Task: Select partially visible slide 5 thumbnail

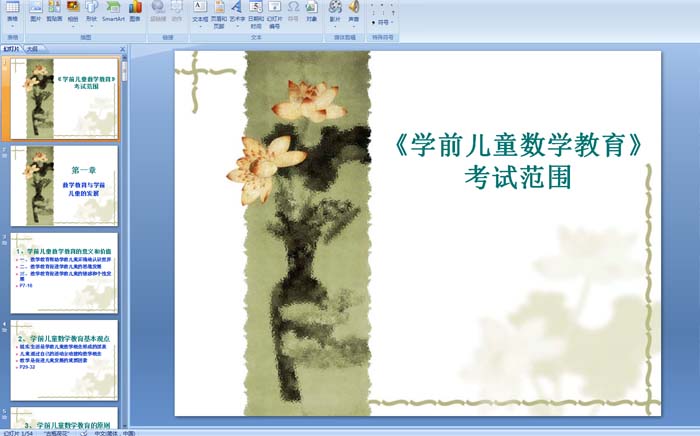Action: [64, 418]
